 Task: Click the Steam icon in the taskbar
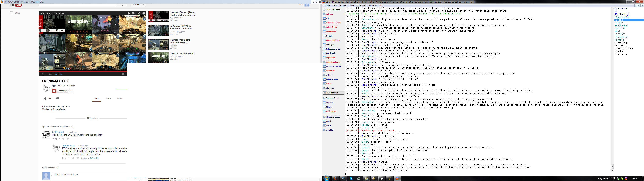pyautogui.click(x=382, y=178)
